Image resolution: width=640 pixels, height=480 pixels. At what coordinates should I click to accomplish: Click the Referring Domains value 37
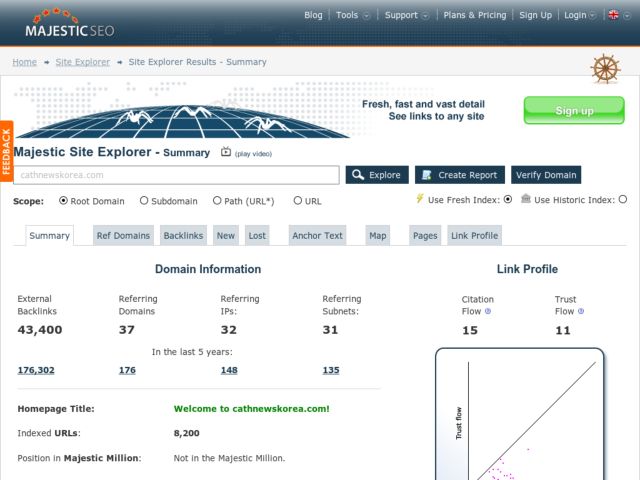[x=127, y=330]
